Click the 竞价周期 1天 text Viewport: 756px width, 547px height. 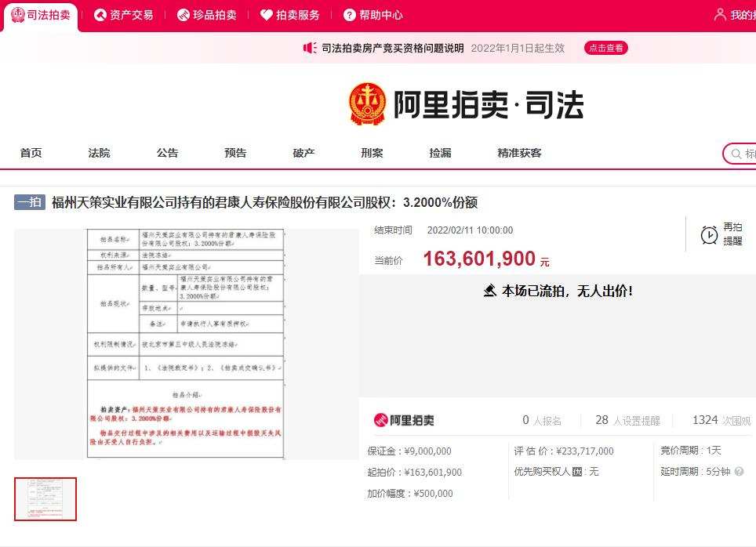click(x=690, y=451)
